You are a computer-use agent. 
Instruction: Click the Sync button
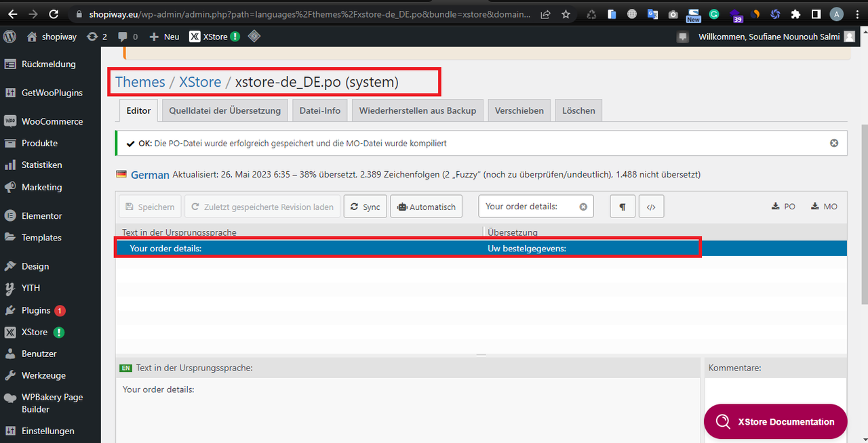tap(366, 207)
